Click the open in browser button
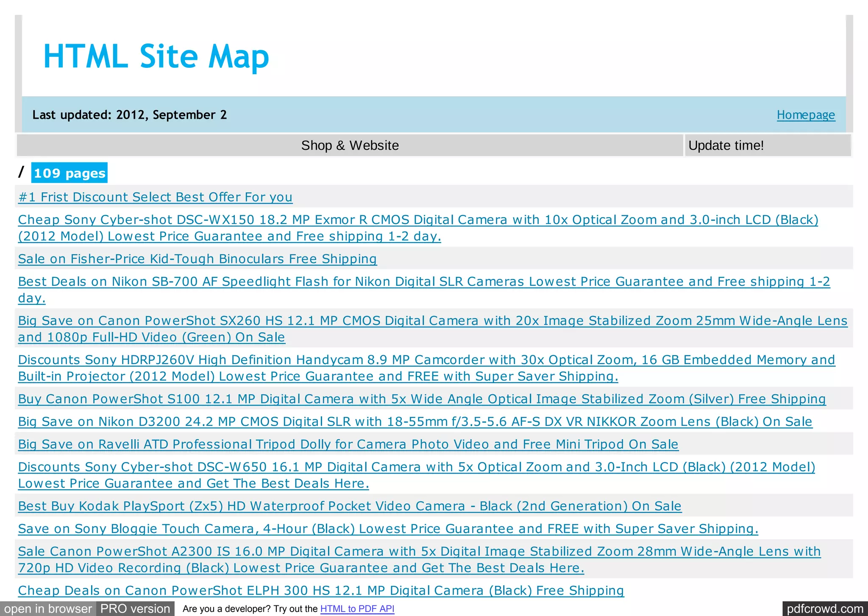868x616 pixels. pos(48,609)
